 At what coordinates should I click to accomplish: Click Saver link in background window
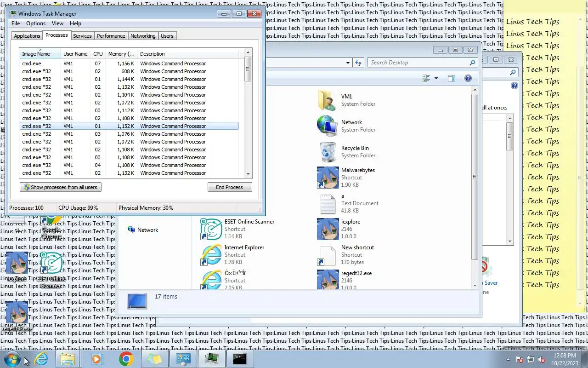tap(491, 283)
